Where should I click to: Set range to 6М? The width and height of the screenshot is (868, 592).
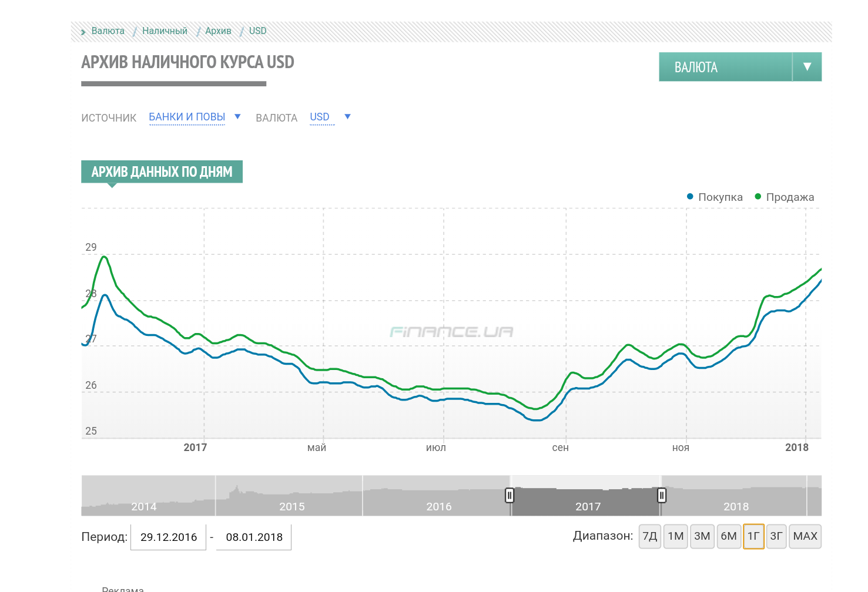click(728, 536)
